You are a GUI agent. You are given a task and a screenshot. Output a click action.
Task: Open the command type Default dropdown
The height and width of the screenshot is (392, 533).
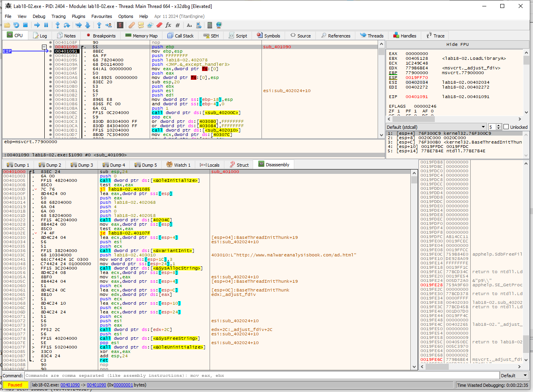pos(515,375)
